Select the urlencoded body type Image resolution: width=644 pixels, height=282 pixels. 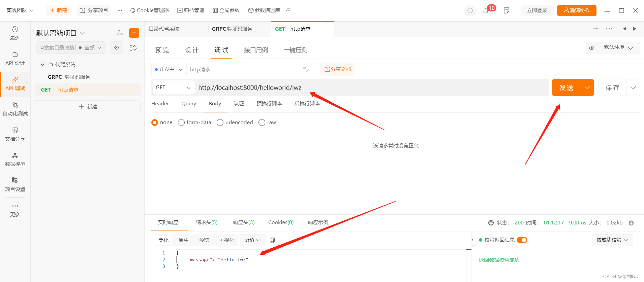point(220,122)
